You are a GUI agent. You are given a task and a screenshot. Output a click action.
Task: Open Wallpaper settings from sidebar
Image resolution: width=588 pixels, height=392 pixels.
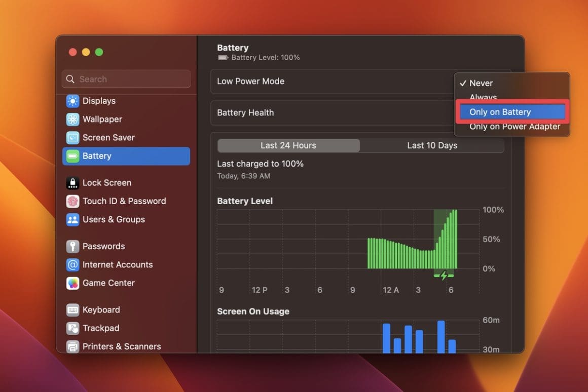click(72, 119)
